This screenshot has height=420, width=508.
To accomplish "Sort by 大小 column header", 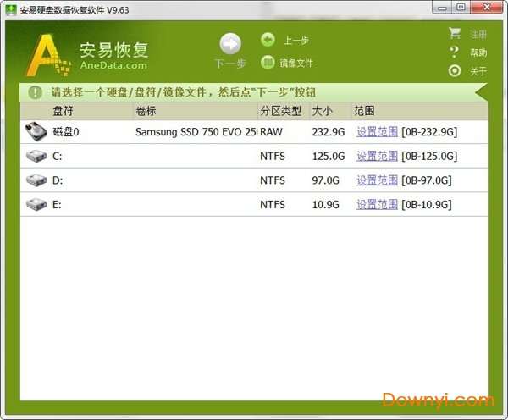I will point(323,111).
